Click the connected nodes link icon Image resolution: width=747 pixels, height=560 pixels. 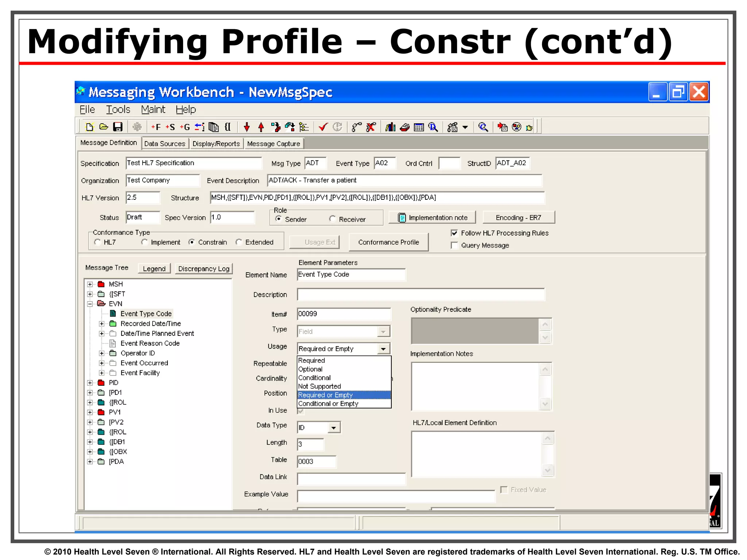(x=357, y=127)
